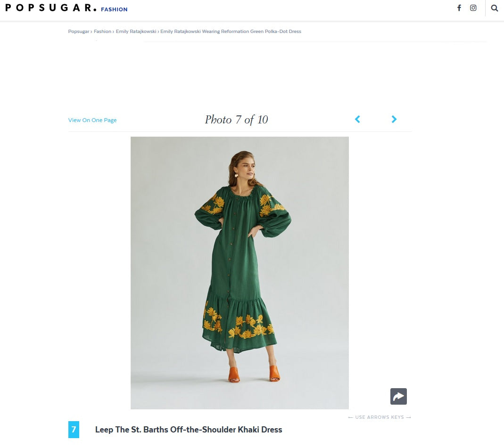Open the Reformation Green Polka-Dot Dress breadcrumb
Viewport: 504px width, 448px height.
click(x=231, y=32)
